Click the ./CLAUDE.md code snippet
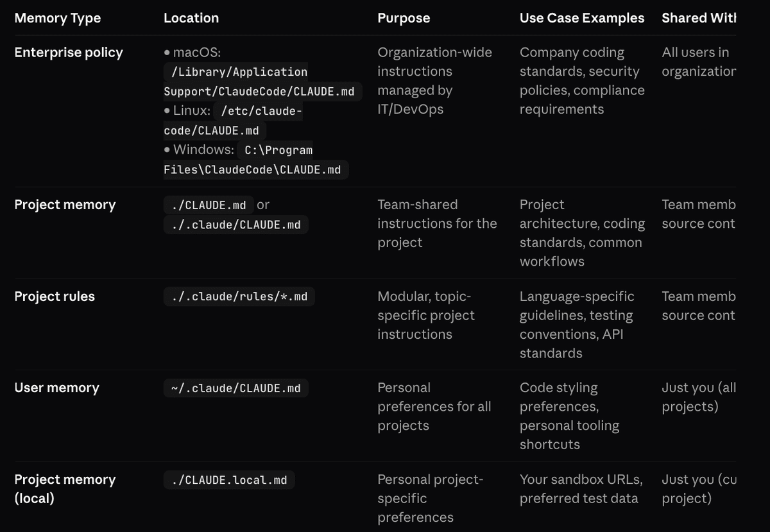Image resolution: width=770 pixels, height=532 pixels. tap(209, 205)
